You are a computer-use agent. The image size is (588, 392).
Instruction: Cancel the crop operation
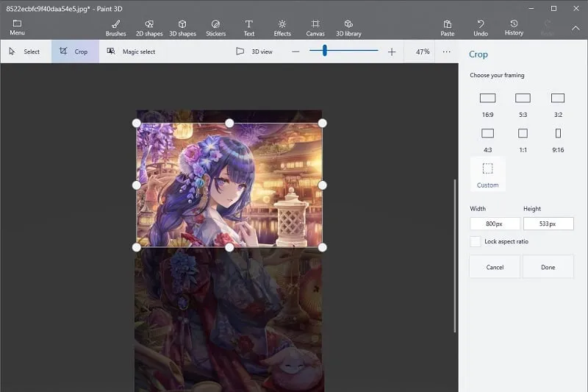click(x=495, y=267)
